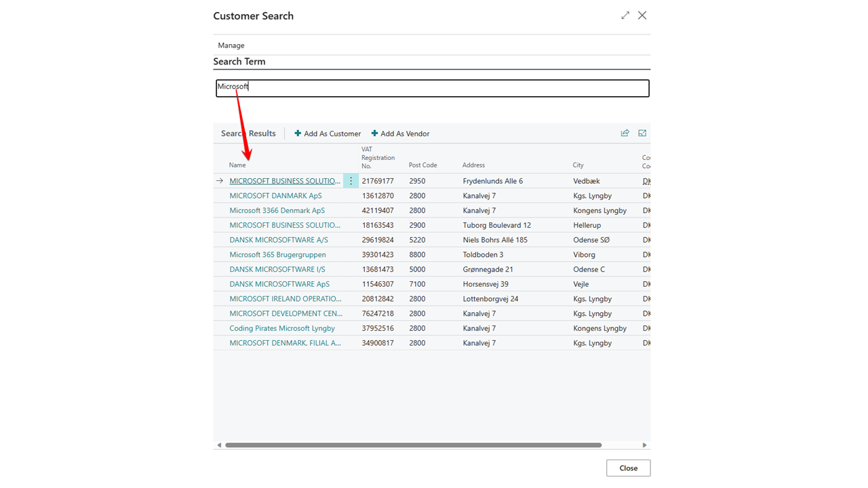Screen dimensions: 868x488
Task: Click the horizontal scrollbar thumb below the results
Action: [x=413, y=445]
